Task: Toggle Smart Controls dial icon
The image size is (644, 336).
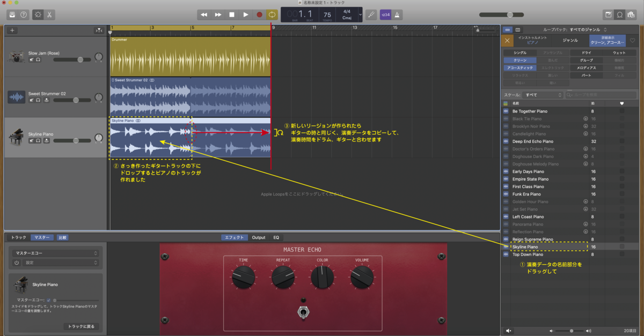Action: [x=38, y=15]
